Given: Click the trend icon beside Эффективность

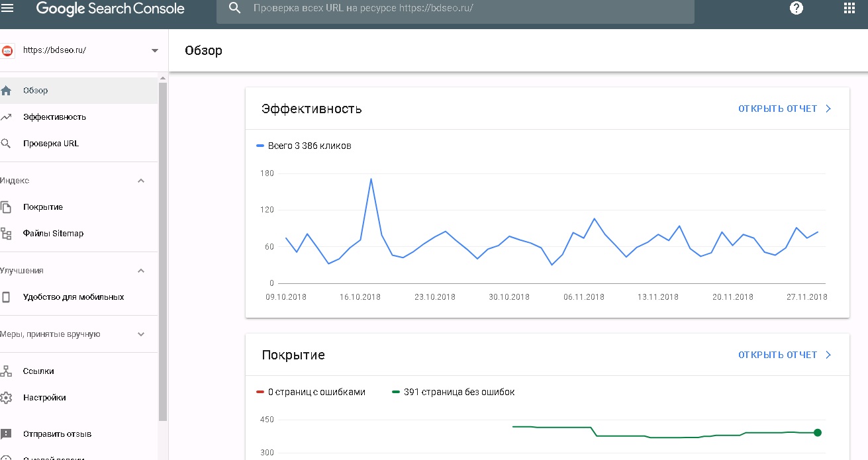Looking at the screenshot, I should (6, 117).
